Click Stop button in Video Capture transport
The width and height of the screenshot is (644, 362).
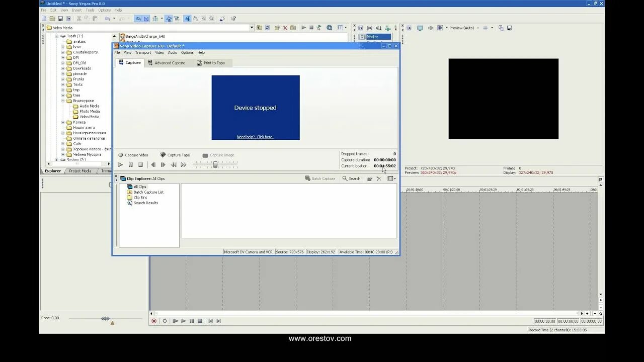(x=140, y=165)
